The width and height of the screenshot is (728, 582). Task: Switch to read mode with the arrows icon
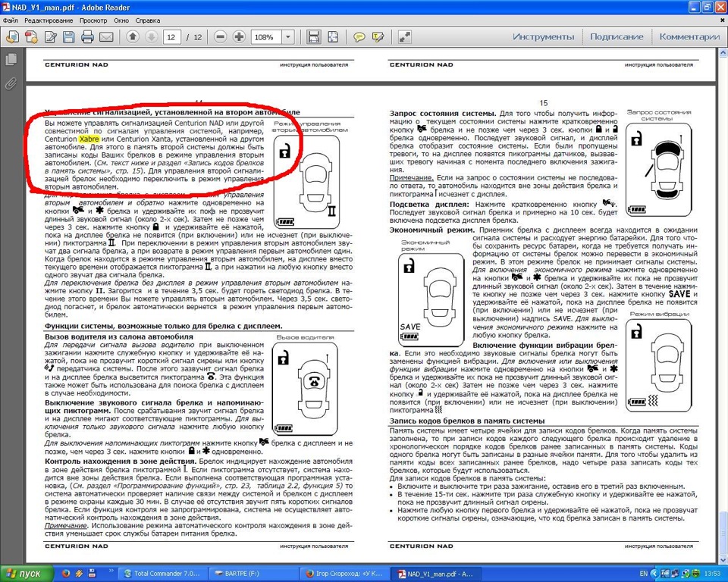pos(404,36)
